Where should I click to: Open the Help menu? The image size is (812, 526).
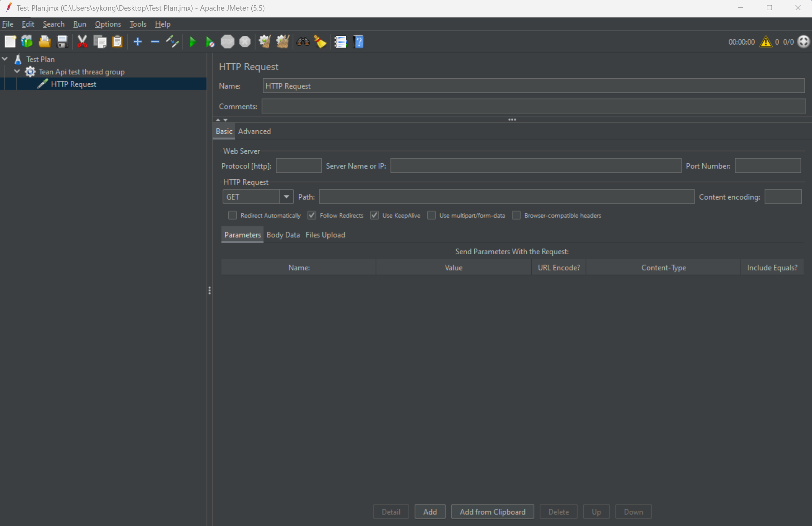pos(162,24)
